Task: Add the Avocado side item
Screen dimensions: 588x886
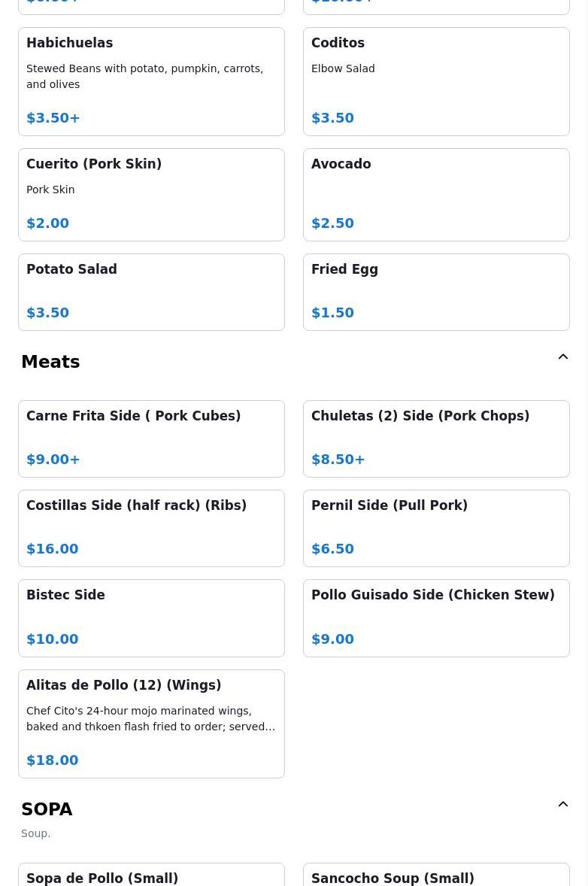Action: click(436, 194)
